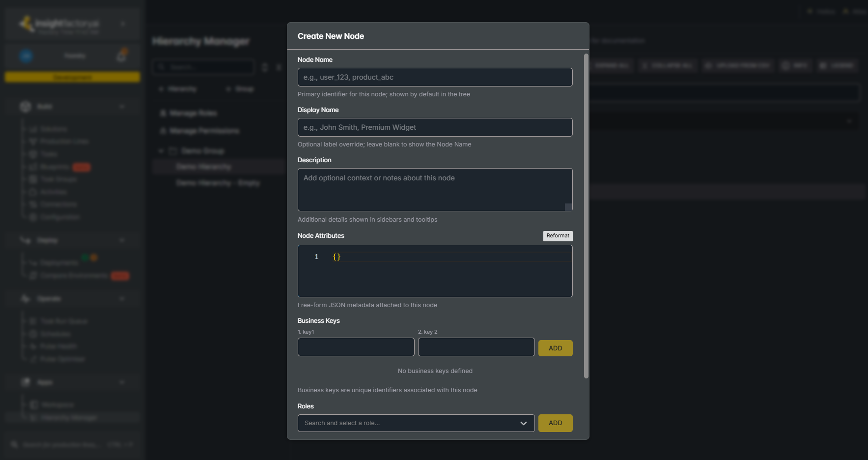Click the Collapse All toolbar button

pyautogui.click(x=667, y=65)
